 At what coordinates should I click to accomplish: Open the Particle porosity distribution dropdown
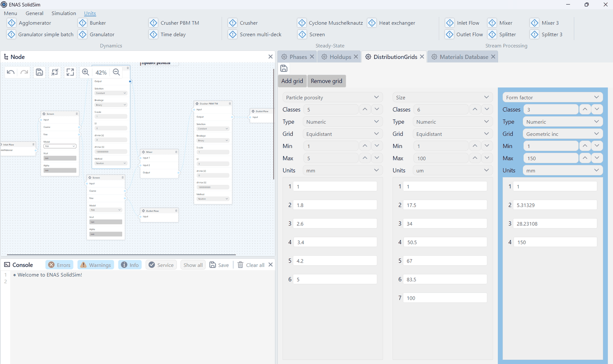coord(333,97)
